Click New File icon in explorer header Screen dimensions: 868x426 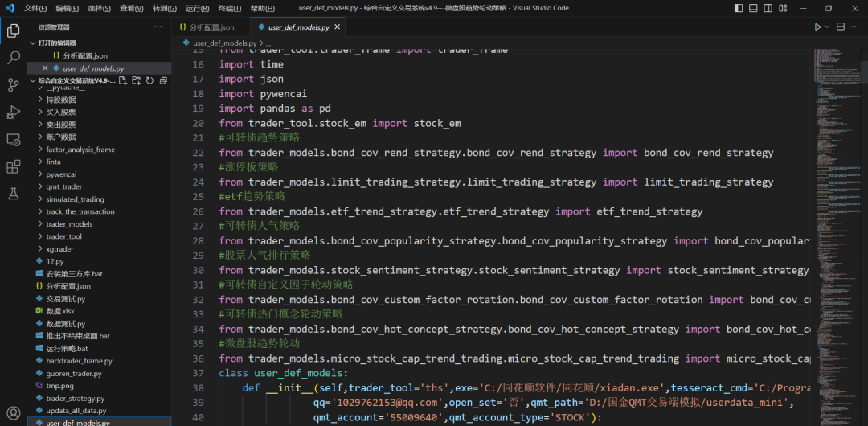[x=124, y=81]
